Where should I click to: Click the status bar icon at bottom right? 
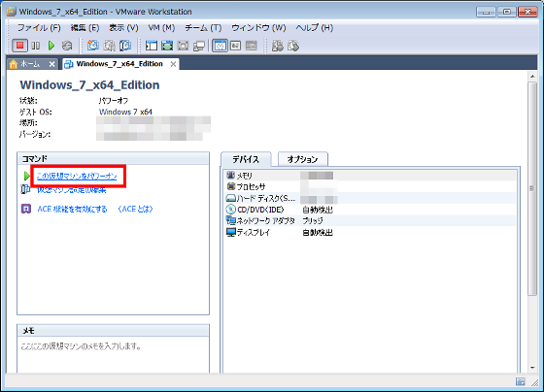click(521, 381)
